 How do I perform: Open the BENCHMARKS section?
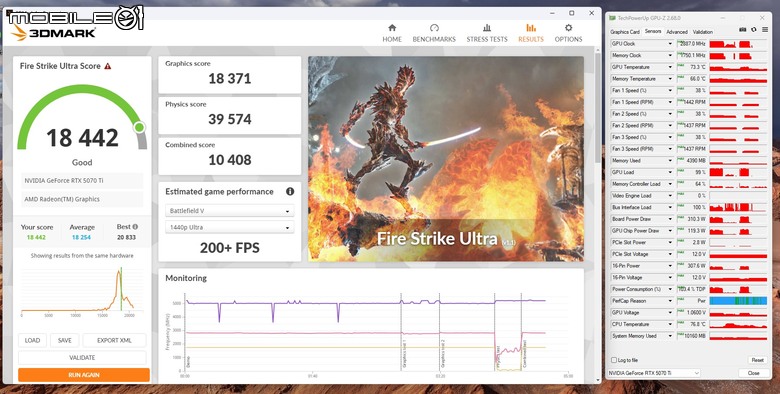[434, 33]
